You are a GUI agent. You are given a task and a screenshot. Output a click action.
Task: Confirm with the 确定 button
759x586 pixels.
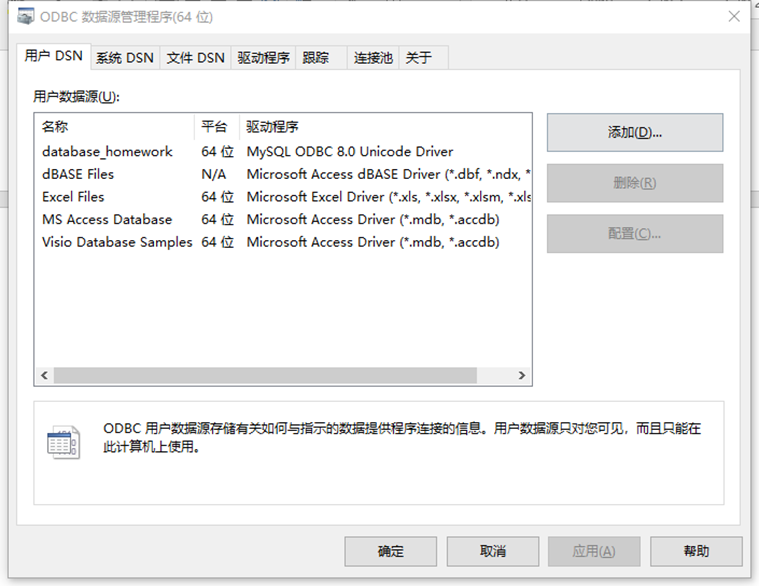point(391,551)
